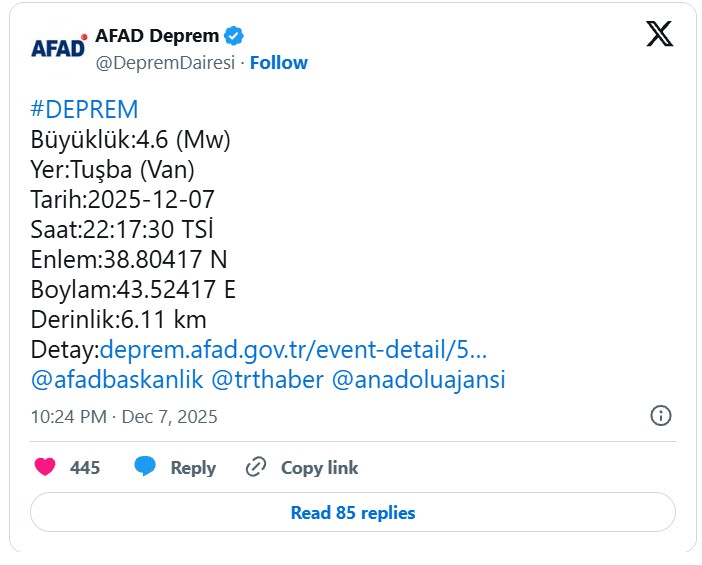Image resolution: width=702 pixels, height=565 pixels.
Task: Open the #DEPREM hashtag
Action: [84, 110]
